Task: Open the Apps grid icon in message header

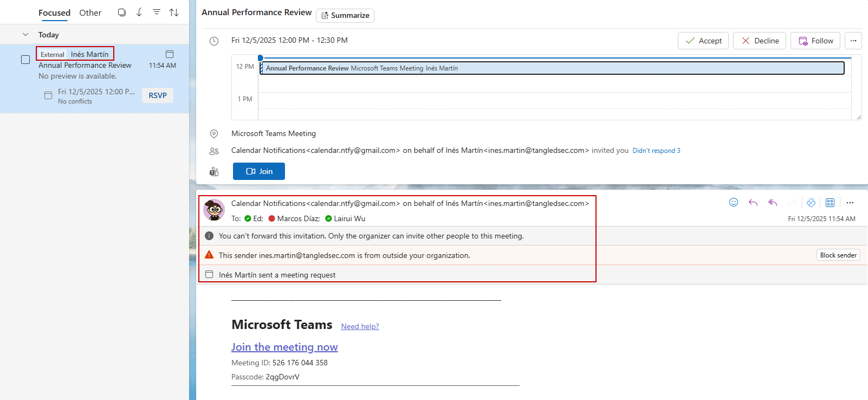Action: pos(830,203)
